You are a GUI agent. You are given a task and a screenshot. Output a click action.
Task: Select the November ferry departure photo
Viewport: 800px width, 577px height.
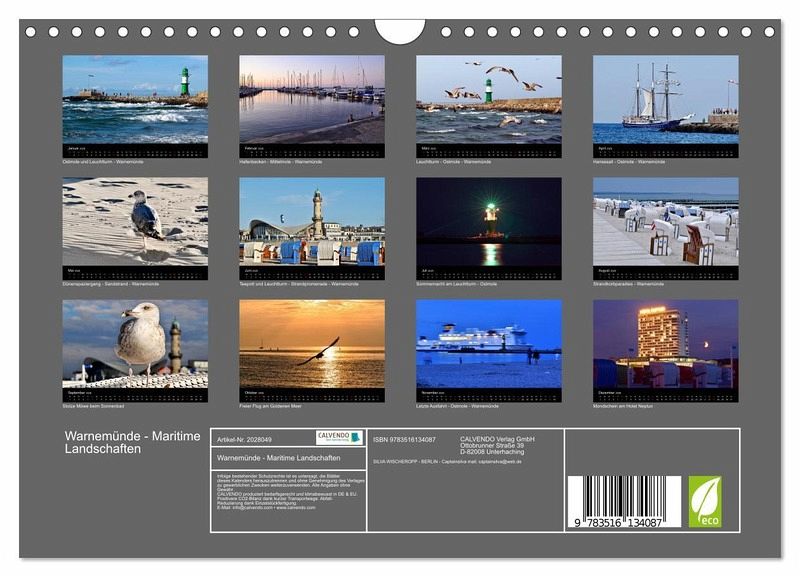click(488, 344)
